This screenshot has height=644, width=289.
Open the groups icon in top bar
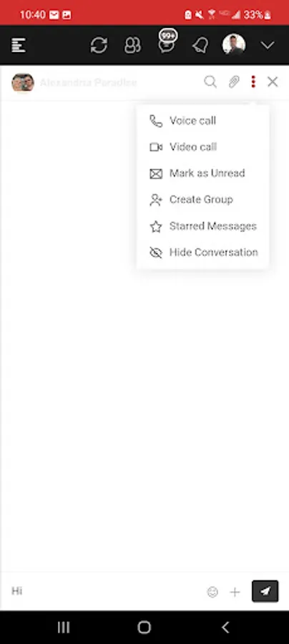(132, 45)
